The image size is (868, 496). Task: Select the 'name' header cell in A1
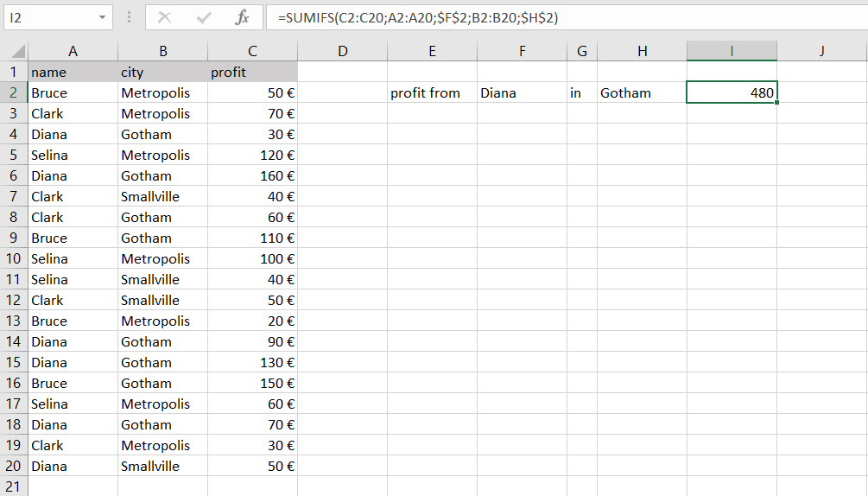(x=73, y=72)
